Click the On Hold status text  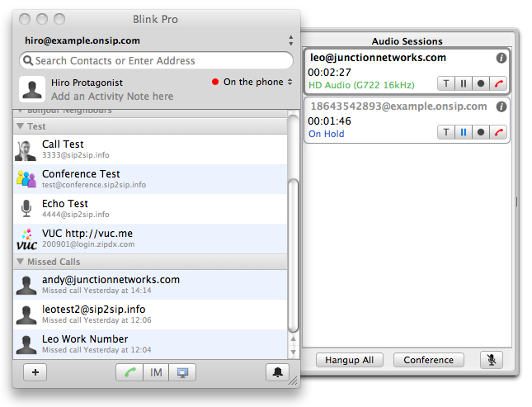[x=326, y=134]
